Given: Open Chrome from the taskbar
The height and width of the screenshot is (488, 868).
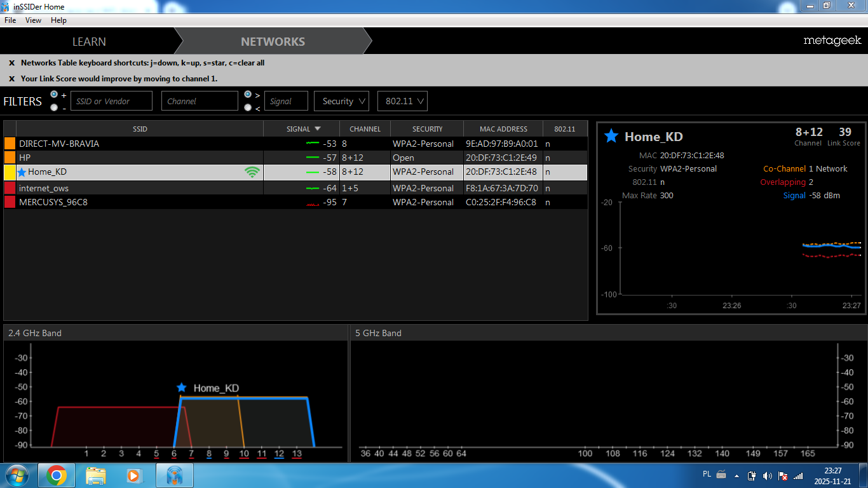Looking at the screenshot, I should point(57,475).
